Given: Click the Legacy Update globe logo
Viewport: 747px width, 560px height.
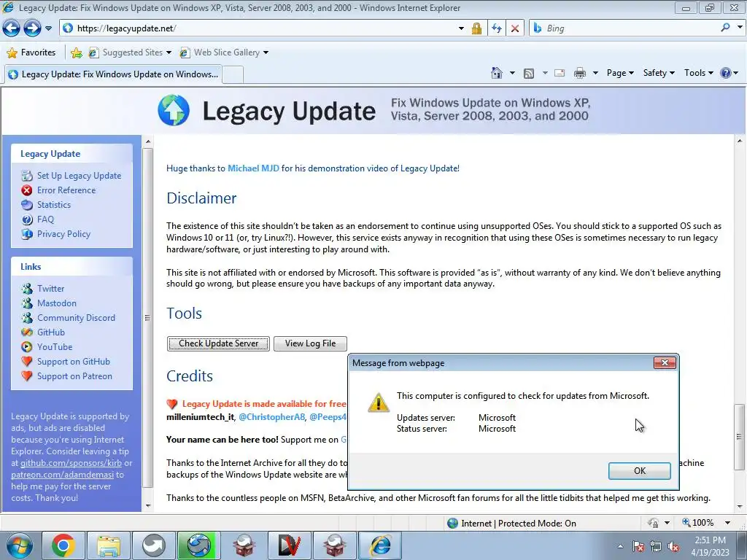Looking at the screenshot, I should click(x=174, y=111).
